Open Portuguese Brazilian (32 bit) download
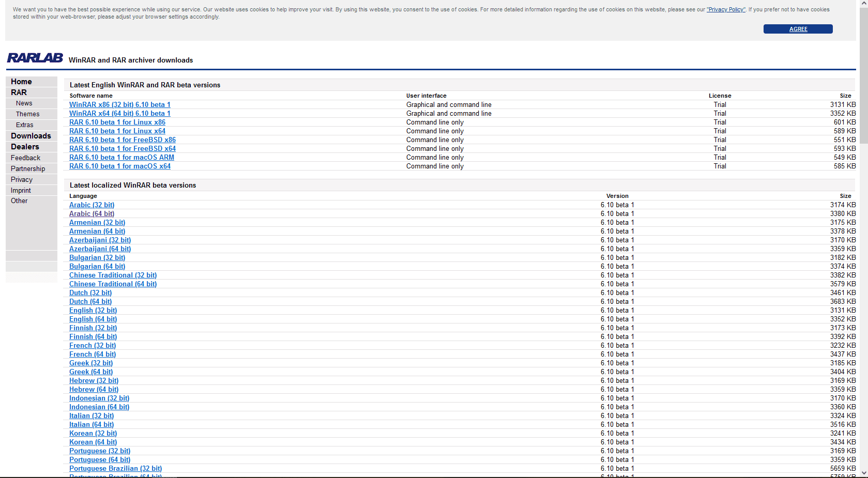This screenshot has width=868, height=478. click(115, 469)
